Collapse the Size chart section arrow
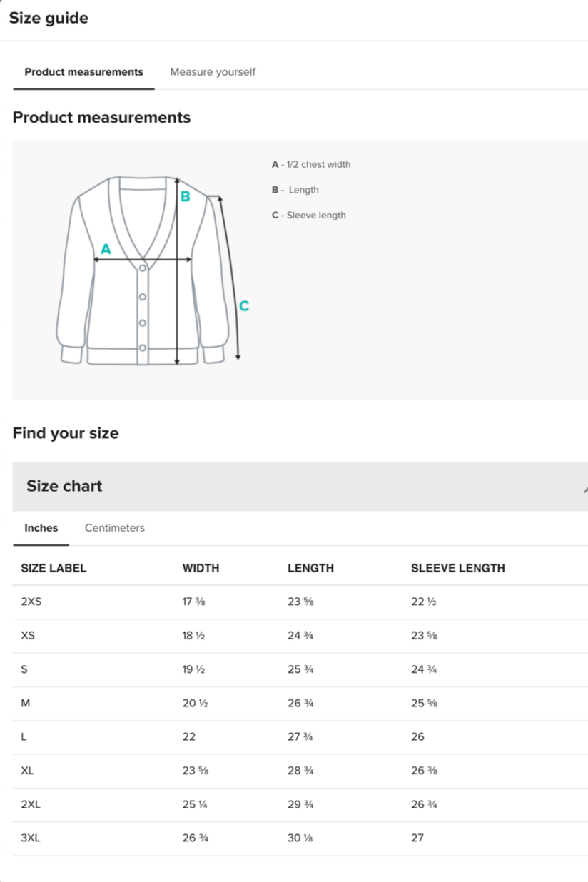Viewport: 588px width, 882px height. point(585,489)
